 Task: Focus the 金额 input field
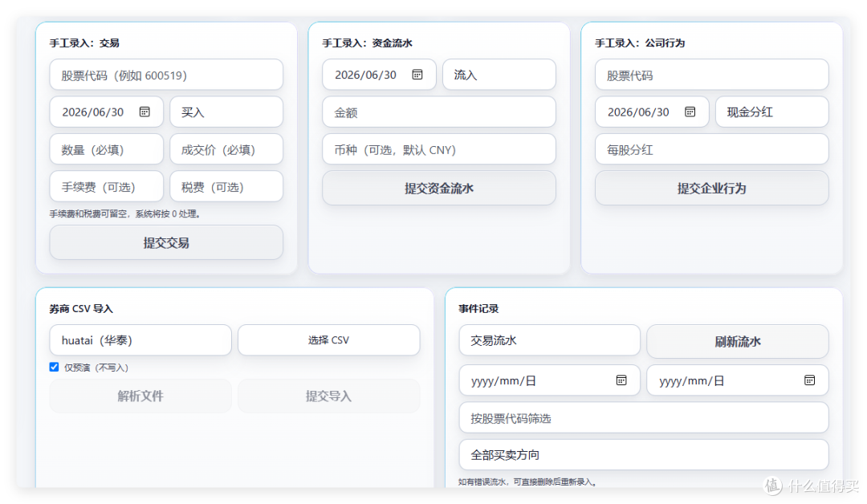[439, 112]
